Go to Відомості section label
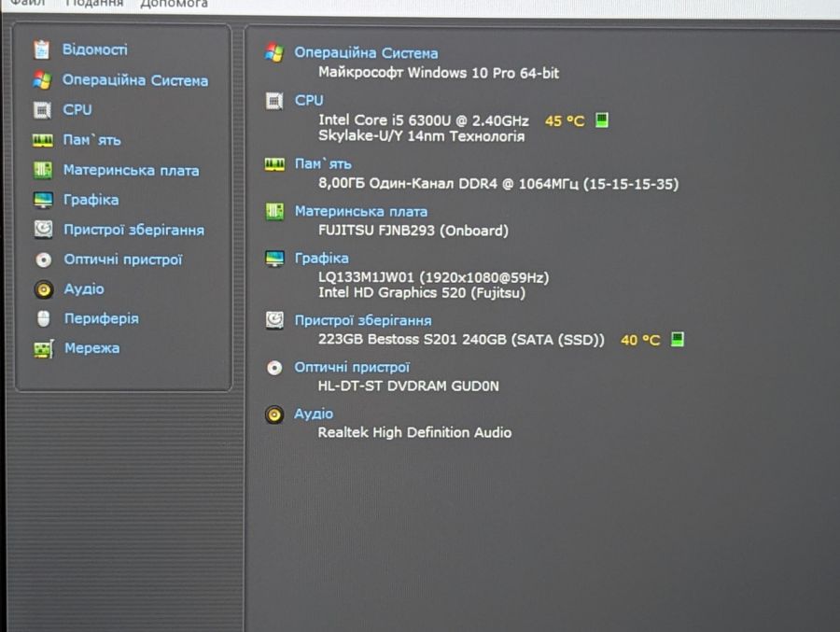Screen dimensions: 840x632 [95, 49]
